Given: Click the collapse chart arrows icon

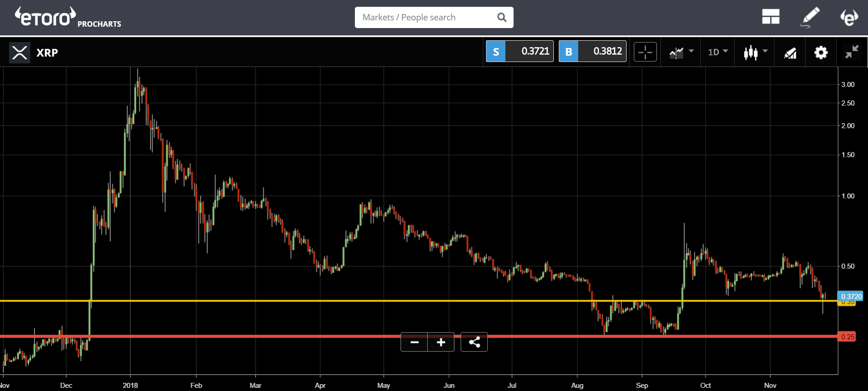Looking at the screenshot, I should tap(852, 52).
